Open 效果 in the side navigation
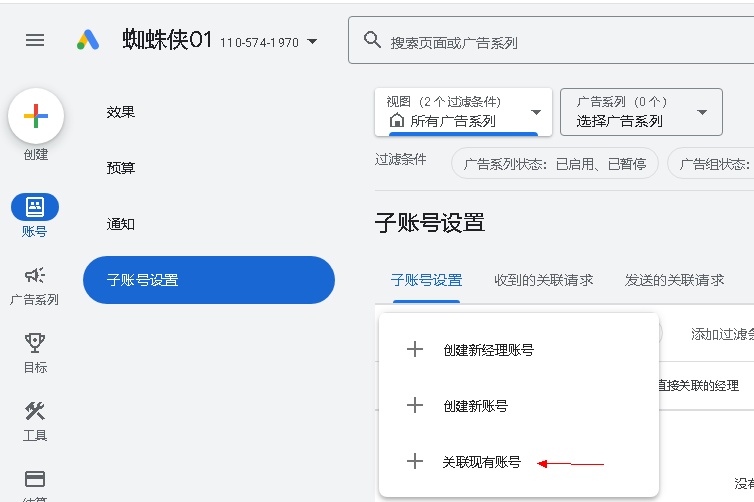This screenshot has height=502, width=754. click(121, 112)
